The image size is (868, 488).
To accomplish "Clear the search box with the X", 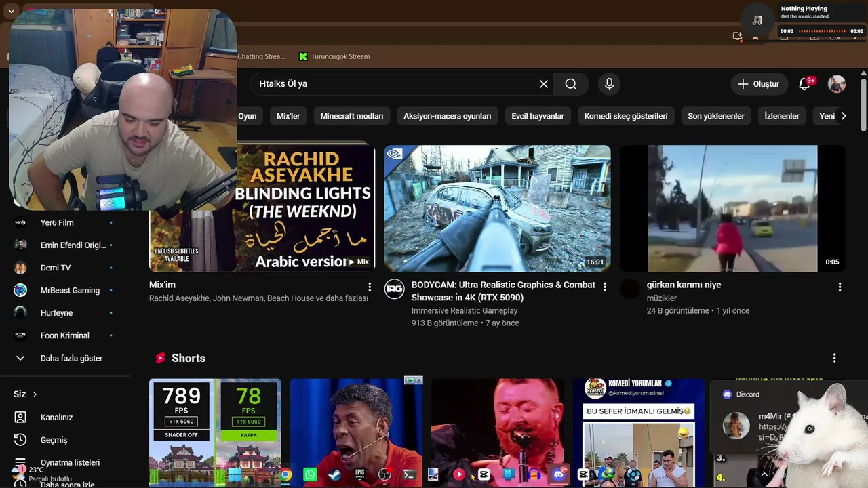I will (x=544, y=84).
